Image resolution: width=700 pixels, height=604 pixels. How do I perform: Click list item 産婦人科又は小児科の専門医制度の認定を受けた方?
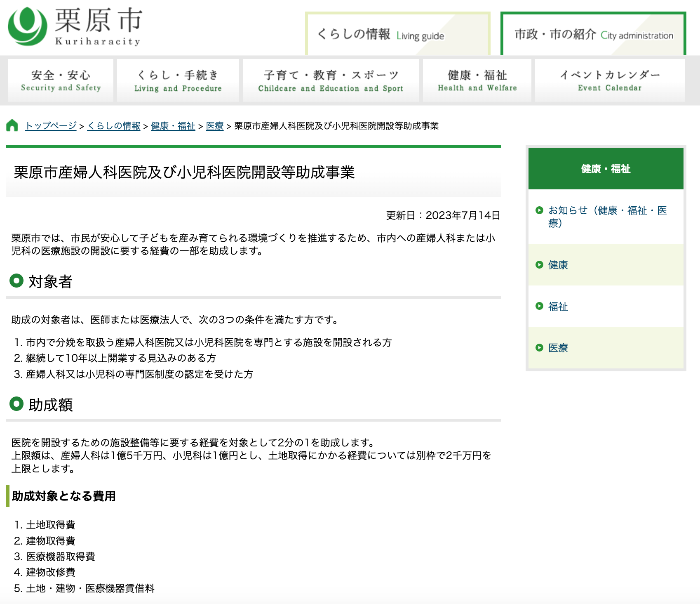(139, 374)
